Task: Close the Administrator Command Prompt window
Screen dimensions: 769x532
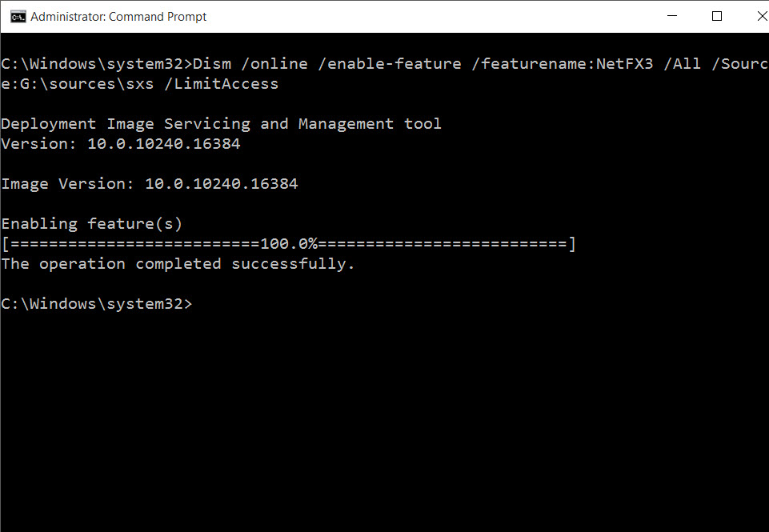Action: (x=762, y=16)
